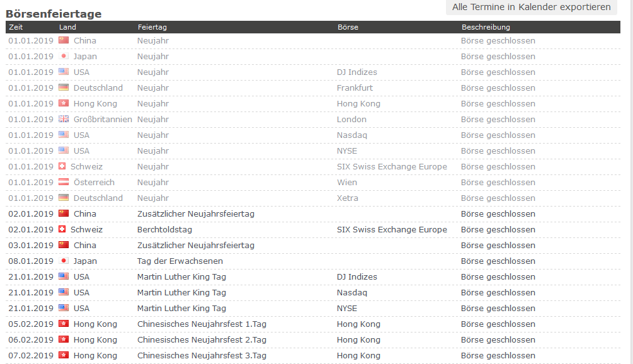Viewport: 633px width, 364px height.
Task: Click the Land column header
Action: pyautogui.click(x=67, y=27)
